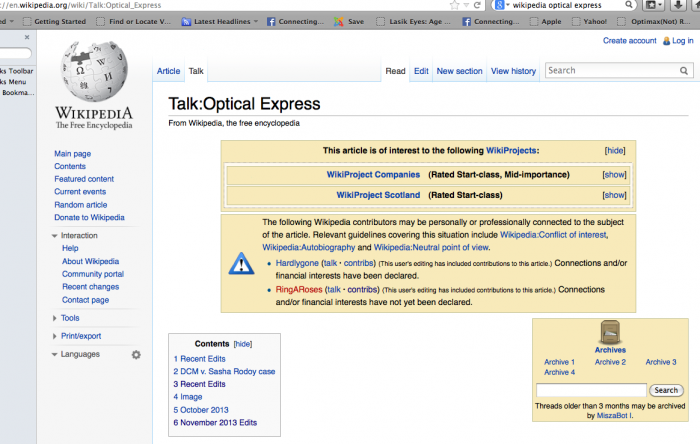The image size is (700, 444).
Task: Expand the Tools sidebar section
Action: point(54,318)
